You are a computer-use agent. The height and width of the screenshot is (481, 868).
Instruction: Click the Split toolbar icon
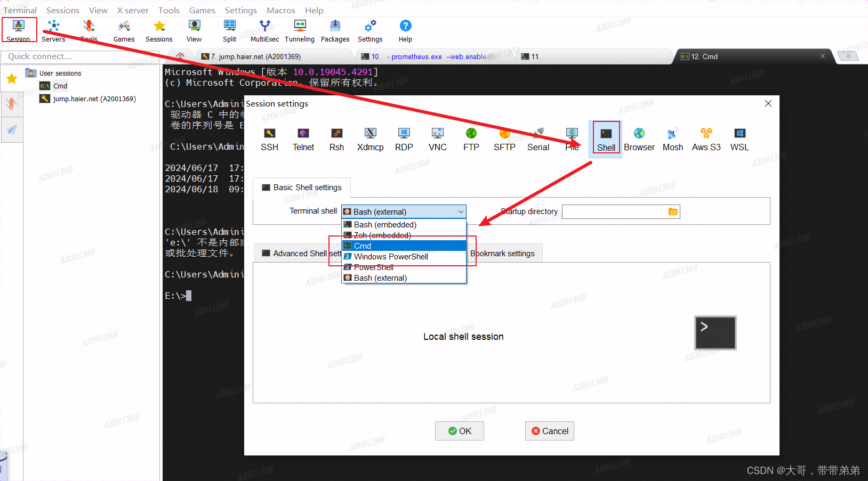coord(229,31)
